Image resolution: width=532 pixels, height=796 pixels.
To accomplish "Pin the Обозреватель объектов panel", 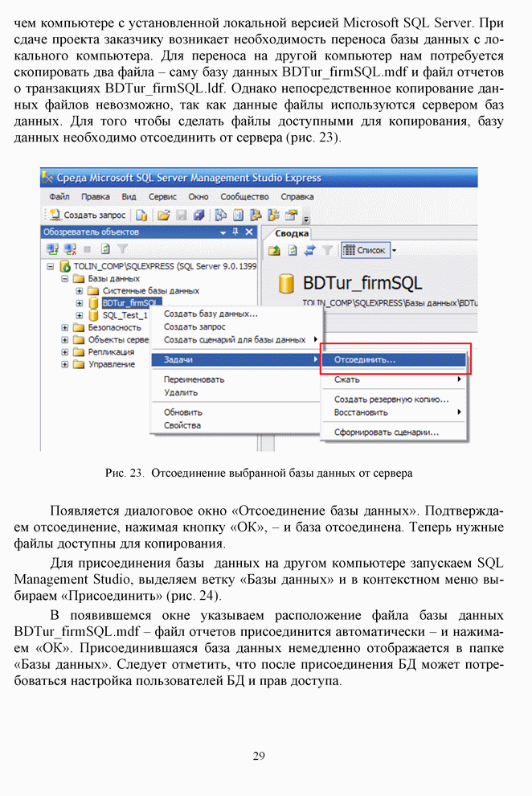I will [235, 232].
